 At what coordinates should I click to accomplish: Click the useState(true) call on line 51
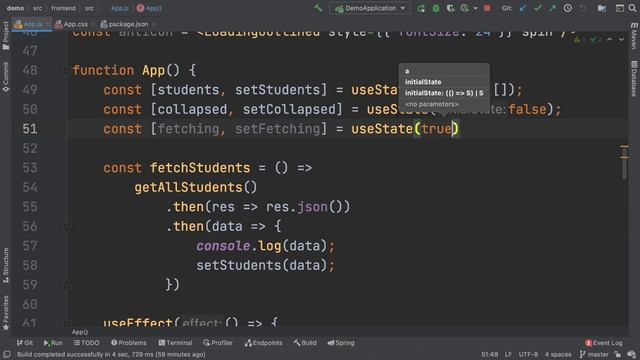pos(405,129)
